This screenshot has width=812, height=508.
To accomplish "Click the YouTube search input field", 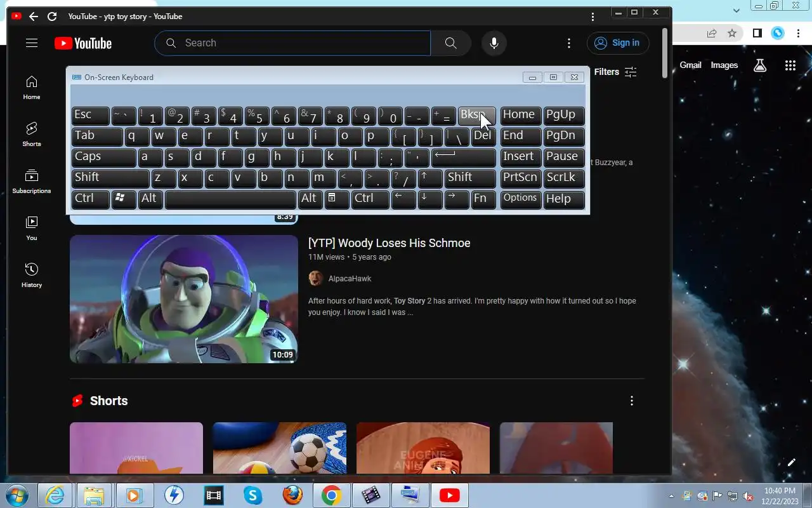I will [292, 43].
